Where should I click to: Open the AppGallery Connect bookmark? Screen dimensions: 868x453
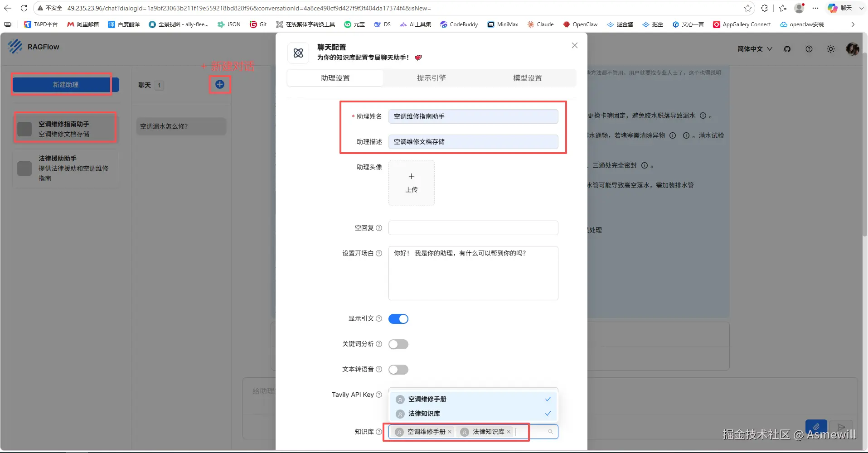(x=742, y=24)
